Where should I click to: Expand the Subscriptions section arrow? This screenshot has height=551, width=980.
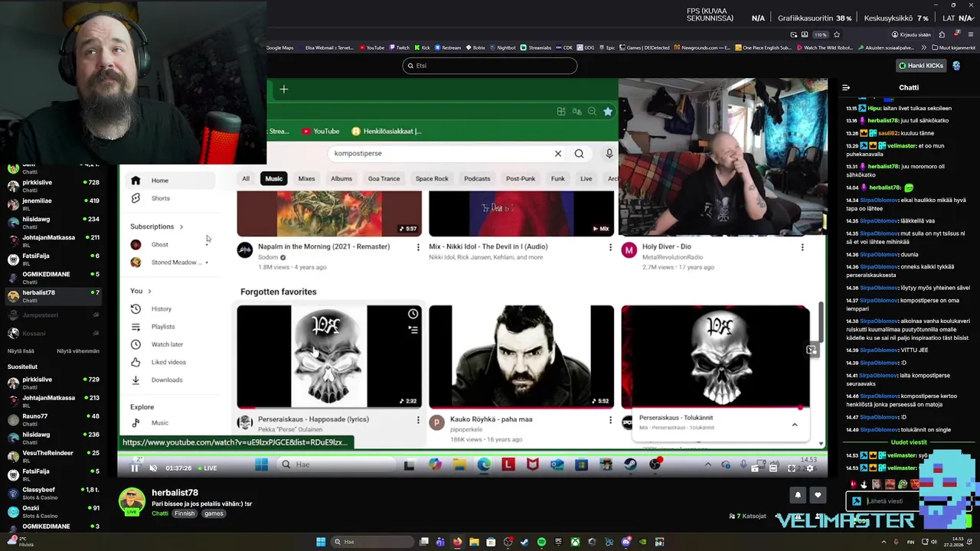pyautogui.click(x=181, y=227)
